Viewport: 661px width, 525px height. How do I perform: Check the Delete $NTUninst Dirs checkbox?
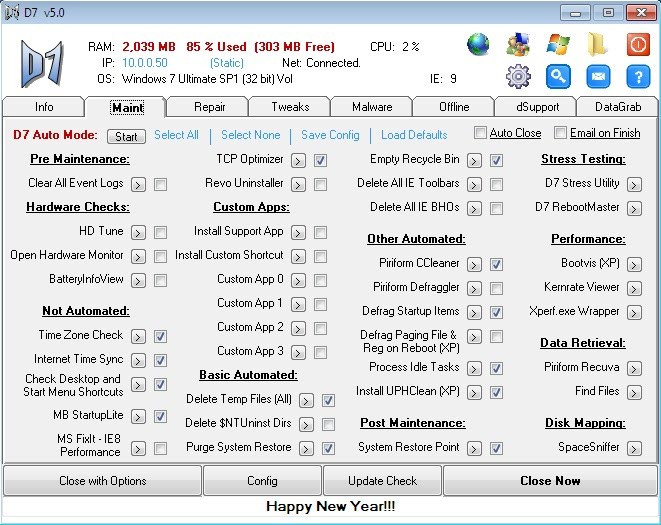click(x=328, y=424)
